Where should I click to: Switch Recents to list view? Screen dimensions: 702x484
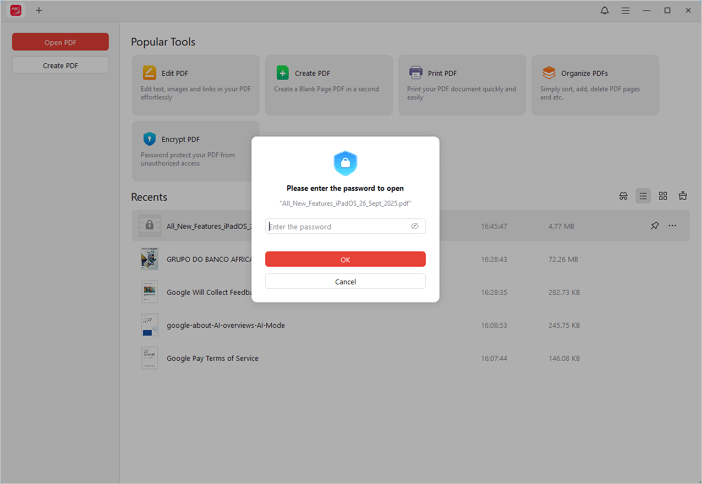click(643, 196)
